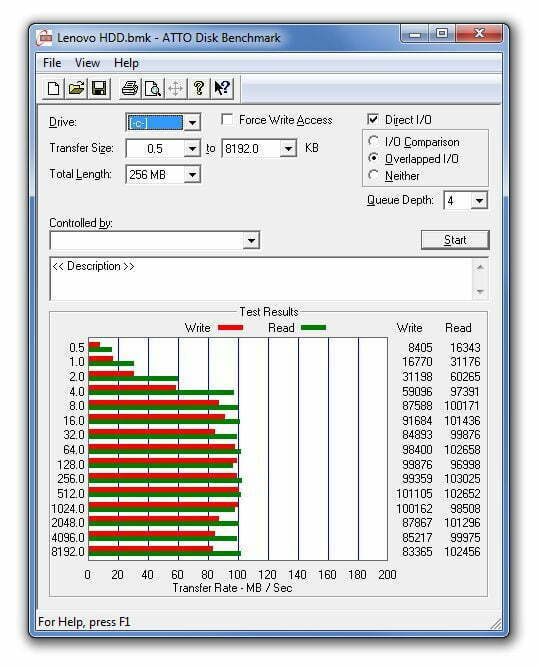The height and width of the screenshot is (666, 541).
Task: Click the Test Results heading
Action: coord(269,312)
